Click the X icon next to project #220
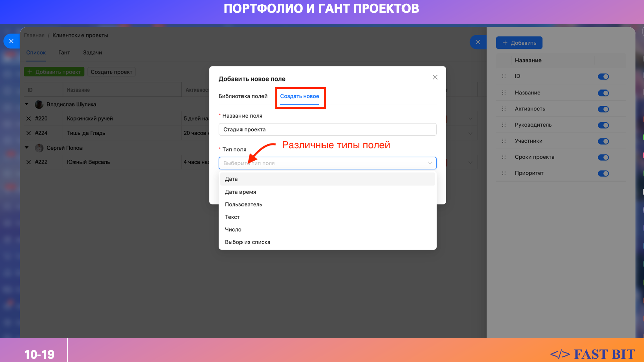Screen dimensions: 644x362 pos(29,119)
